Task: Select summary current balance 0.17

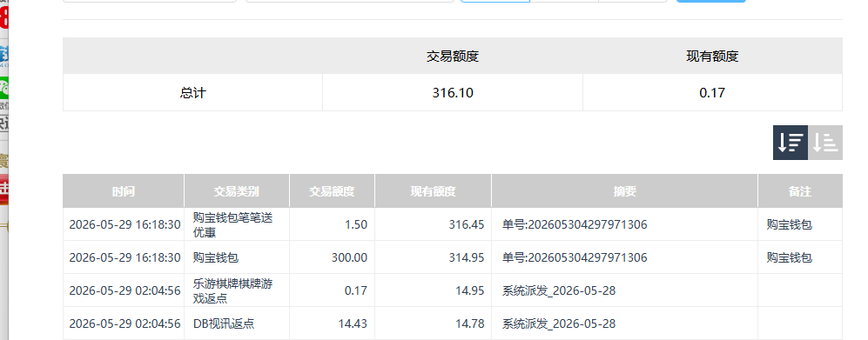Action: pyautogui.click(x=712, y=93)
